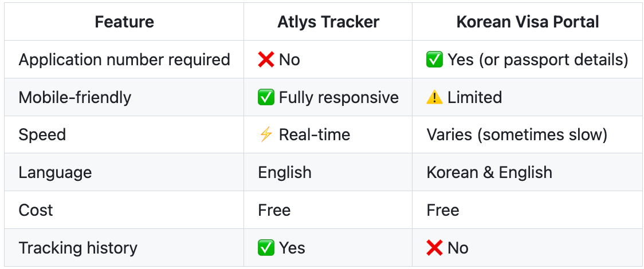Screen dimensions: 644x269
Task: Click the Korean & English cell text
Action: [489, 173]
